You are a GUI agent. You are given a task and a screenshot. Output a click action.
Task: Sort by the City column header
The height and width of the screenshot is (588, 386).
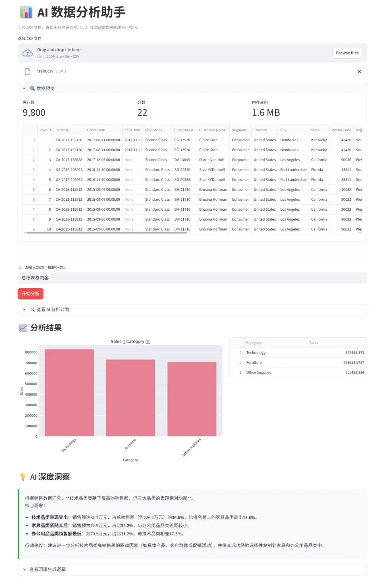coord(293,130)
